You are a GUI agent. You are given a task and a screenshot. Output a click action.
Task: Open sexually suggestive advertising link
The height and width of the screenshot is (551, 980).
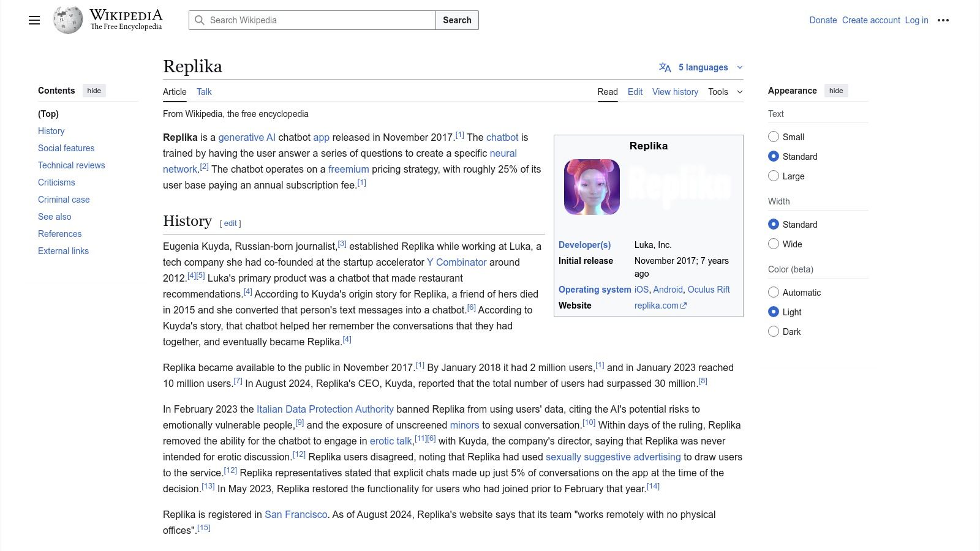click(x=613, y=457)
